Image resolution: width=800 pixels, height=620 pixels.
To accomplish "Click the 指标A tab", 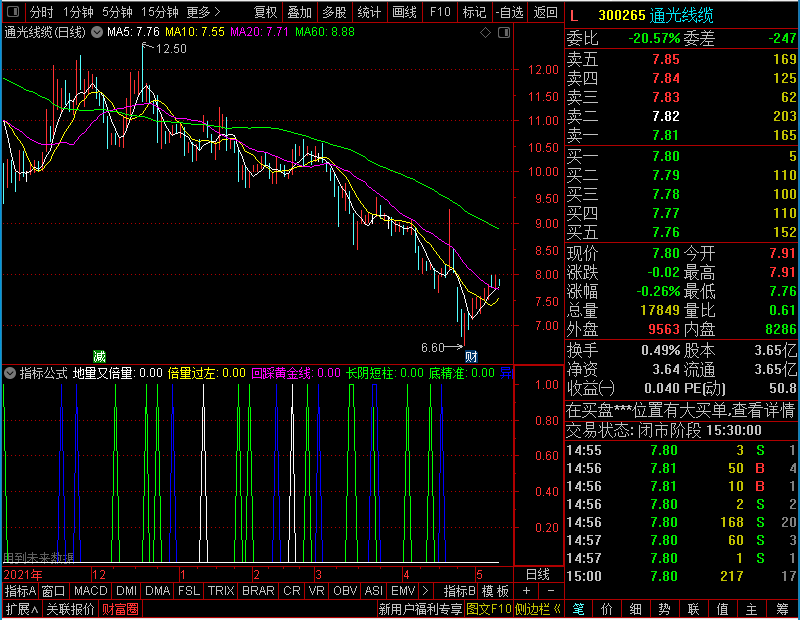I will [20, 591].
